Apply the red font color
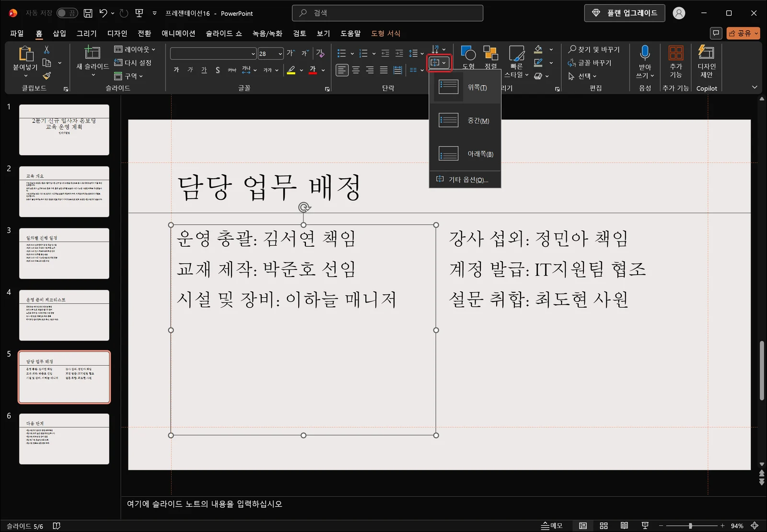The width and height of the screenshot is (767, 532). [x=313, y=70]
